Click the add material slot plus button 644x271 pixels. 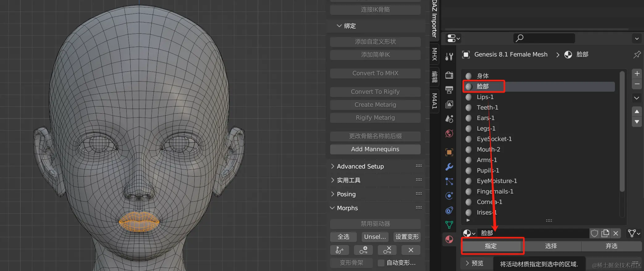pos(637,74)
